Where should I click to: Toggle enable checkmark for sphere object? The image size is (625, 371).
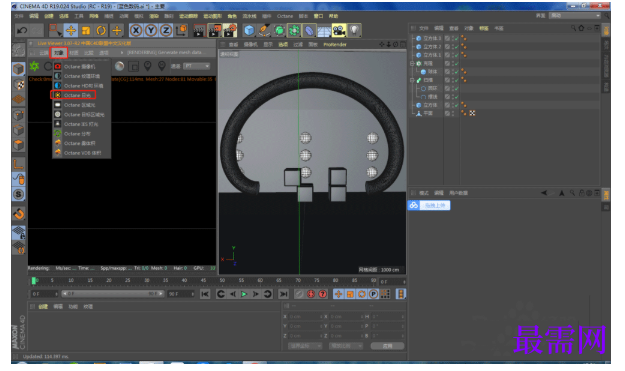[x=456, y=72]
